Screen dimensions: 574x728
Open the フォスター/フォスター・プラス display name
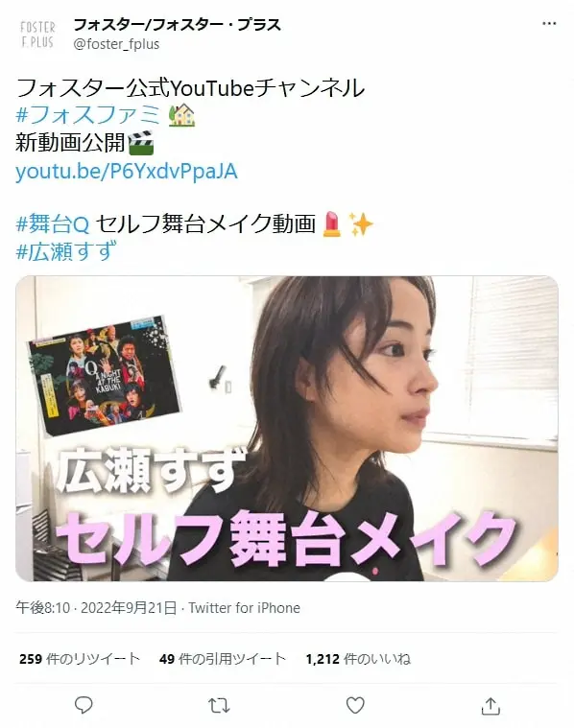(177, 25)
